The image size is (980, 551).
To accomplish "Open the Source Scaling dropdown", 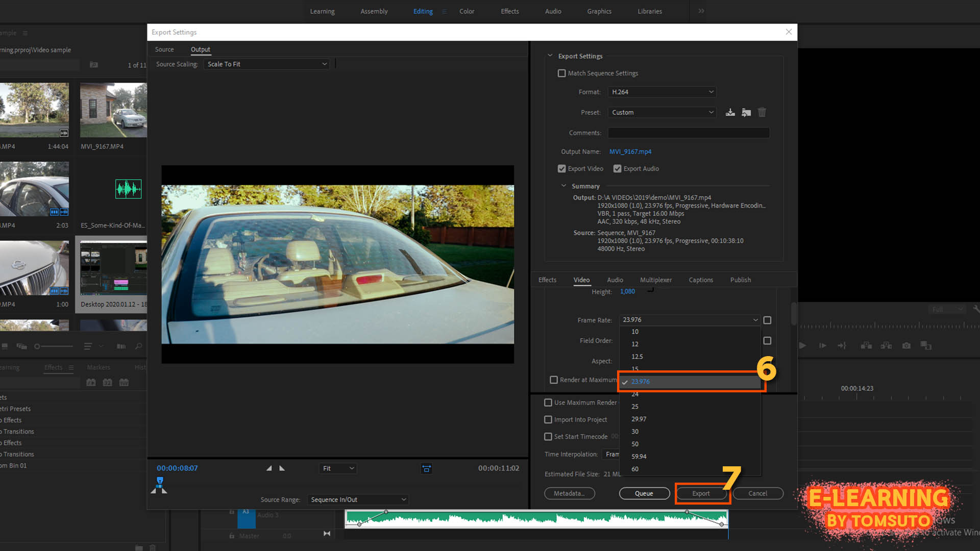I will click(x=266, y=64).
